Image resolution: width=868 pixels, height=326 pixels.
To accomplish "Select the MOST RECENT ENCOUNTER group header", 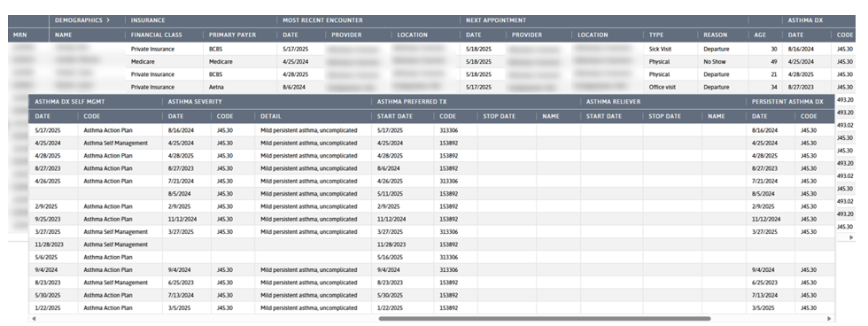I will 322,20.
